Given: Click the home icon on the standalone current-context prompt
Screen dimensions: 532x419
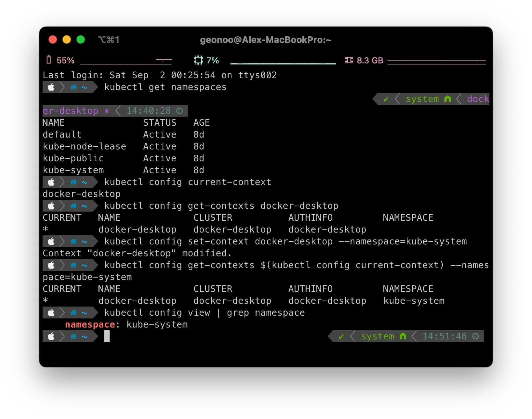Looking at the screenshot, I should [x=73, y=182].
